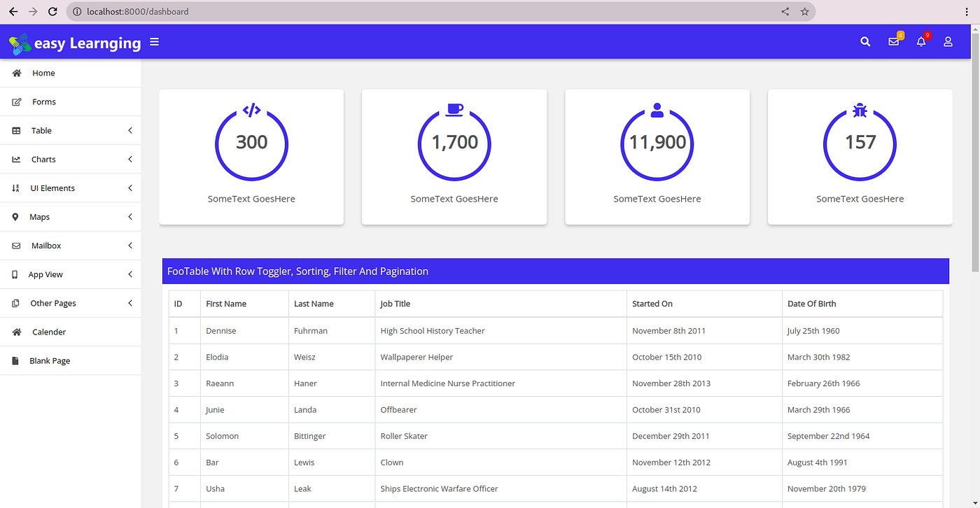Go forward with the browser forward arrow
The image size is (980, 508).
(33, 12)
